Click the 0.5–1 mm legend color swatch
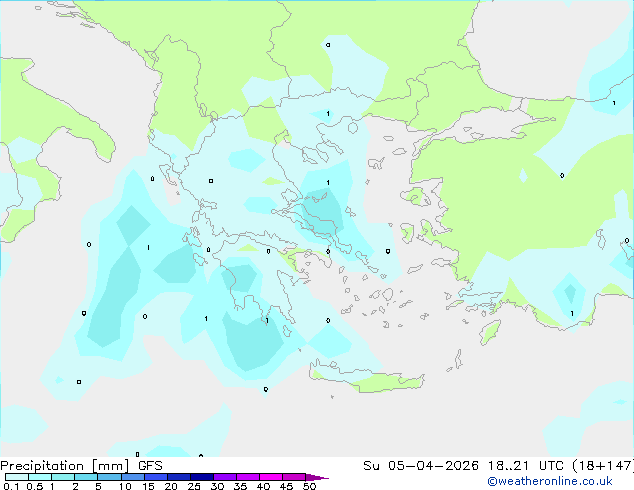Image resolution: width=634 pixels, height=490 pixels. pos(40,477)
